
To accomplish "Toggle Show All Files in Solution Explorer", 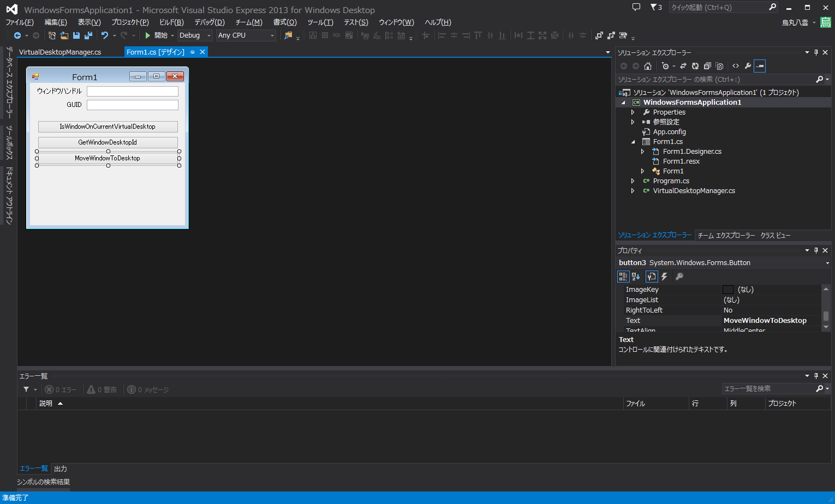I will (719, 66).
